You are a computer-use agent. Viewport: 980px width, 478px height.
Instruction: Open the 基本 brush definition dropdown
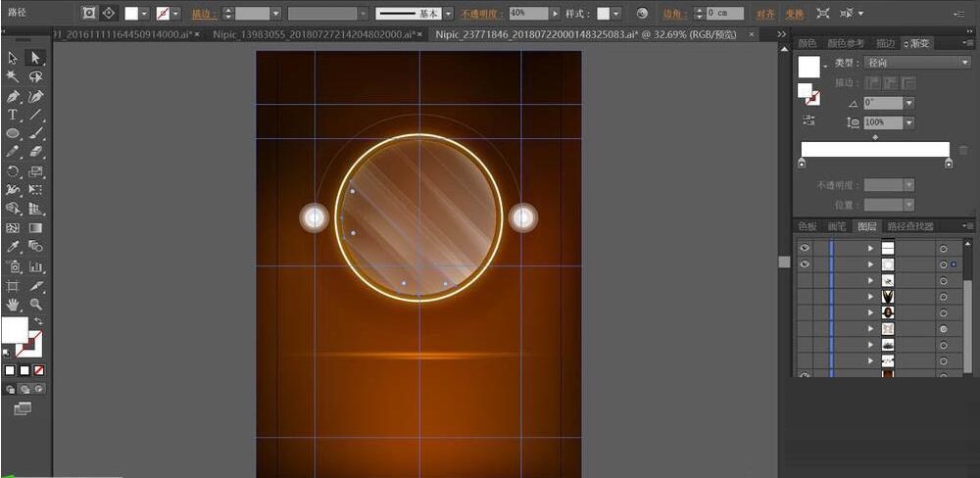coord(448,13)
